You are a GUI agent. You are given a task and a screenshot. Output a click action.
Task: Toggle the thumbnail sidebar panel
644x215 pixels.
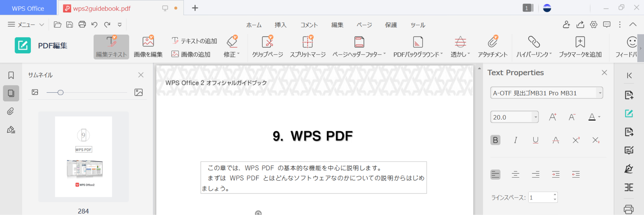coord(11,93)
